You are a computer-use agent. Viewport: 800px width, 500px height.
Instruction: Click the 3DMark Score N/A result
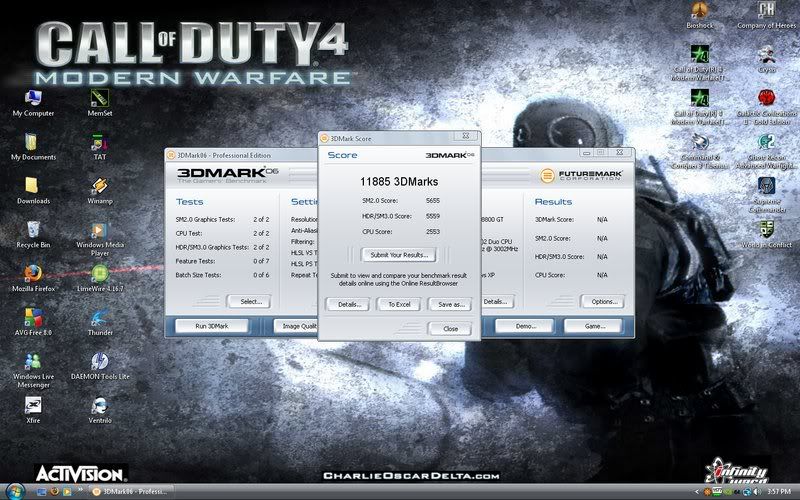click(602, 219)
